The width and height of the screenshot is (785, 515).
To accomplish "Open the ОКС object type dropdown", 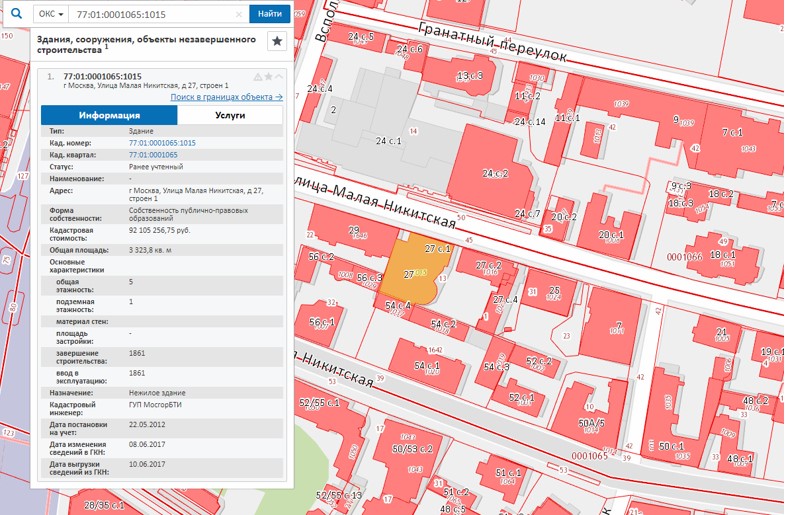I will pos(49,14).
